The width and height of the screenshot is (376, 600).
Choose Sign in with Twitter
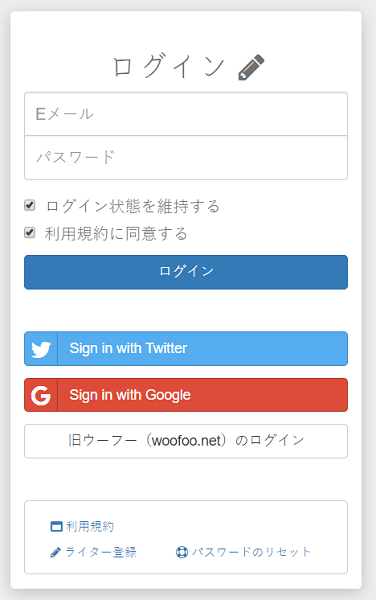[x=186, y=349]
